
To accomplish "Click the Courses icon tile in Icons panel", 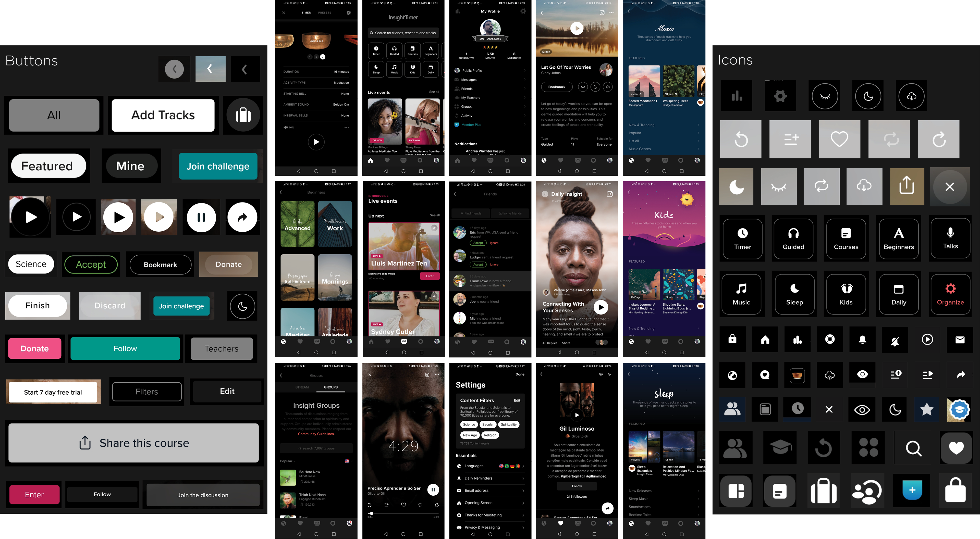I will tap(846, 239).
